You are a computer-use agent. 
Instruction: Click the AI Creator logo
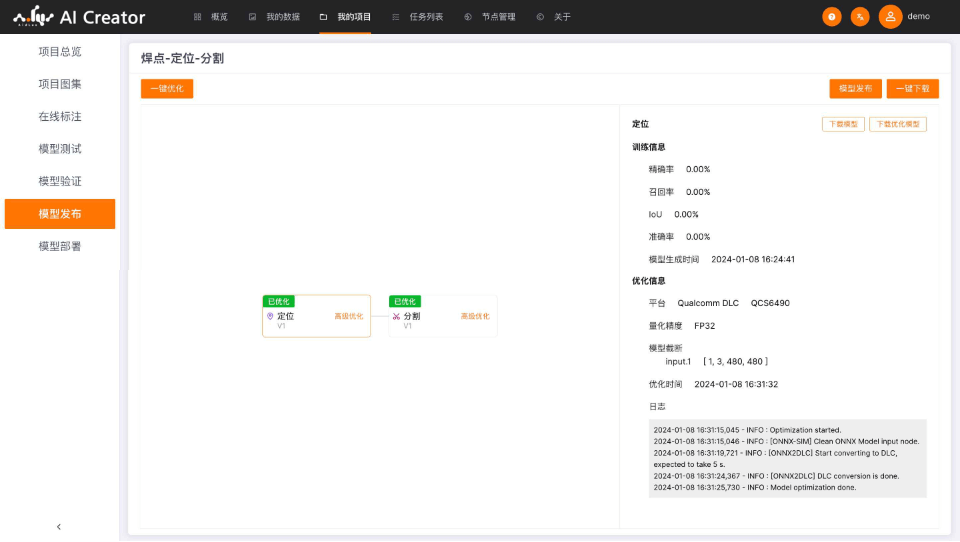pos(79,17)
